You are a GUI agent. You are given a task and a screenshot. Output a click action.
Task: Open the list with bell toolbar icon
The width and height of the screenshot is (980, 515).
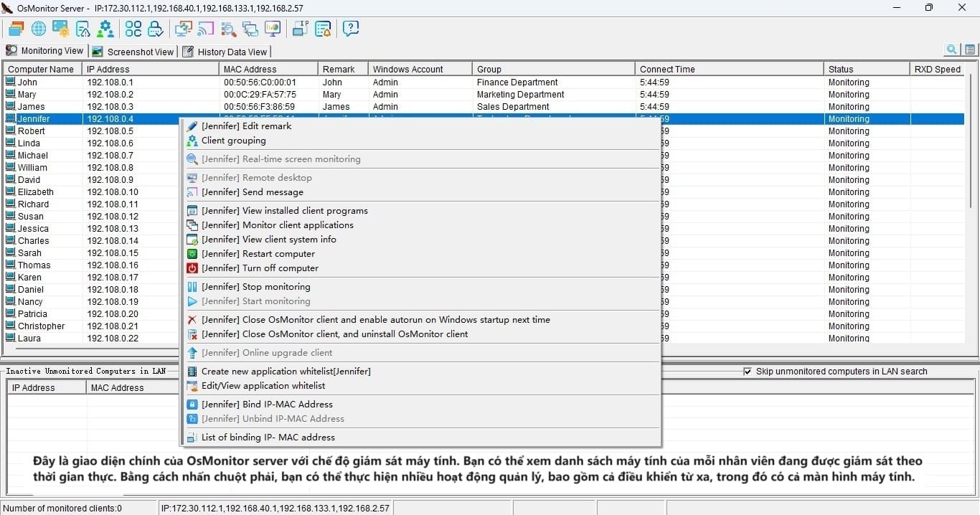[323, 29]
